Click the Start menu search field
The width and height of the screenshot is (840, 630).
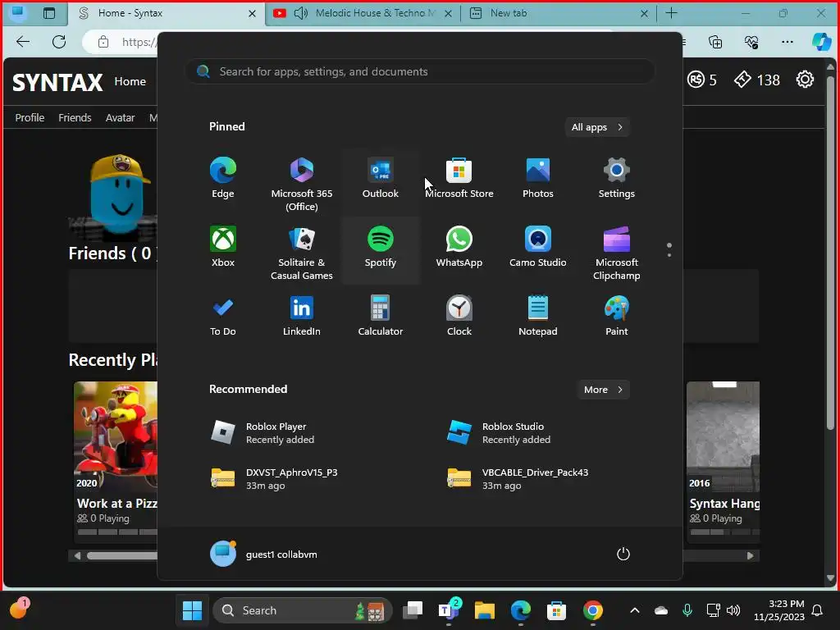[420, 71]
